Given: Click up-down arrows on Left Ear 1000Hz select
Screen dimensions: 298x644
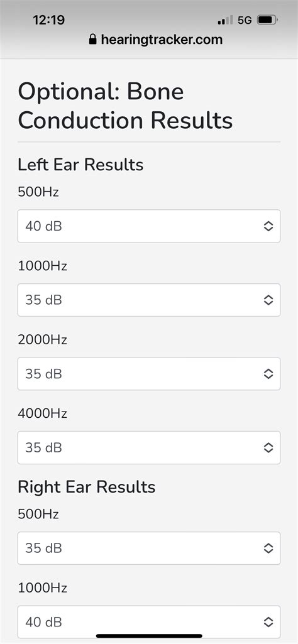Looking at the screenshot, I should (268, 300).
